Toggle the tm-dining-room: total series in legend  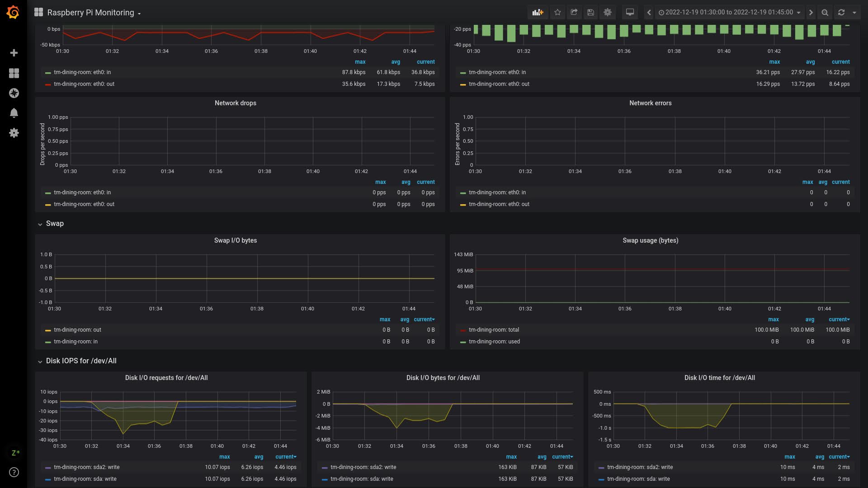pos(494,330)
